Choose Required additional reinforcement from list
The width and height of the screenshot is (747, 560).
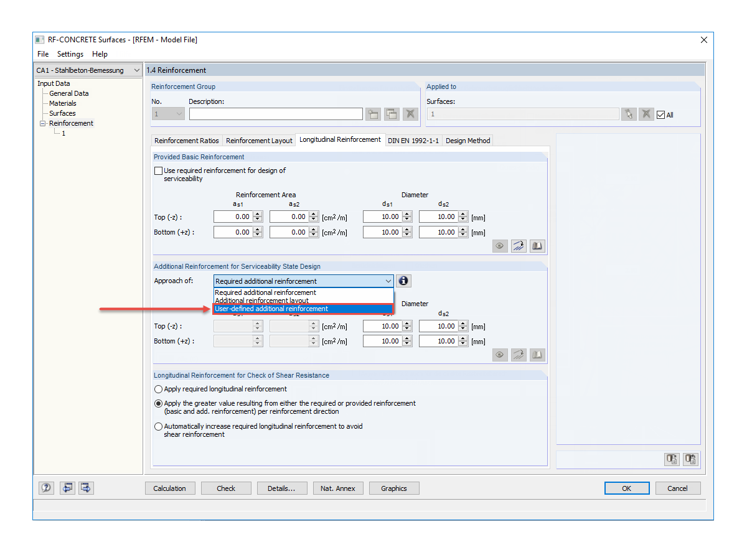(x=303, y=292)
